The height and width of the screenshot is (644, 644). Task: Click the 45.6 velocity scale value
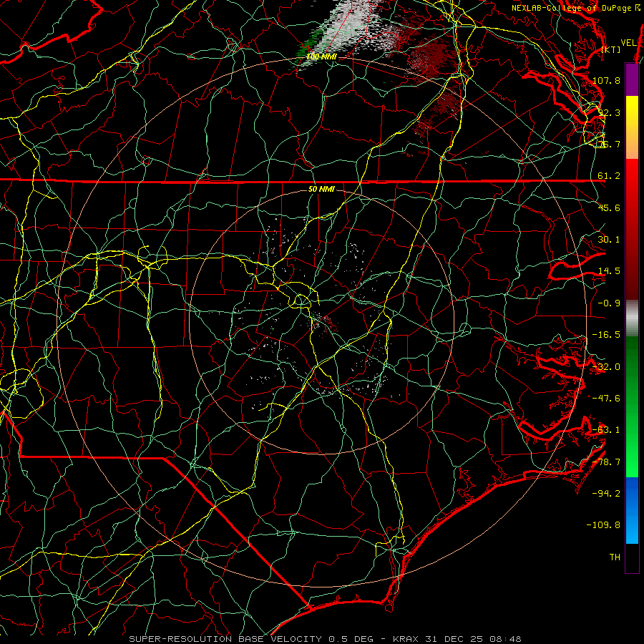click(609, 208)
